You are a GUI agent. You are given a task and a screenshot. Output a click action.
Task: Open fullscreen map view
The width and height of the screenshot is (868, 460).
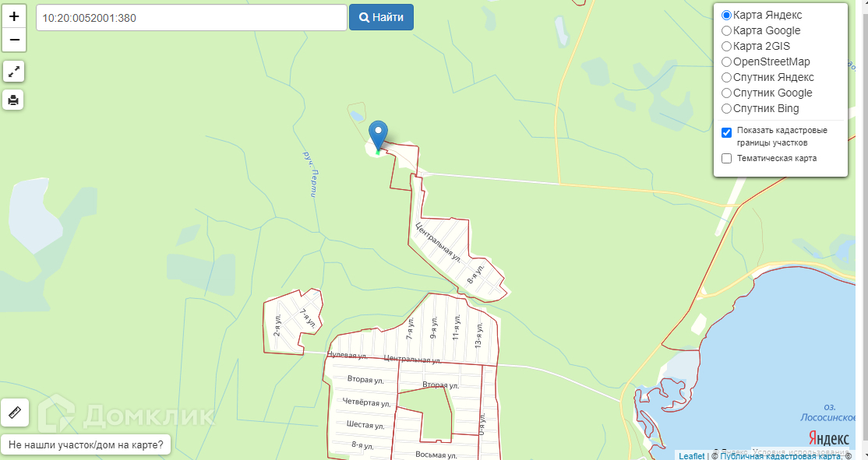pyautogui.click(x=14, y=72)
